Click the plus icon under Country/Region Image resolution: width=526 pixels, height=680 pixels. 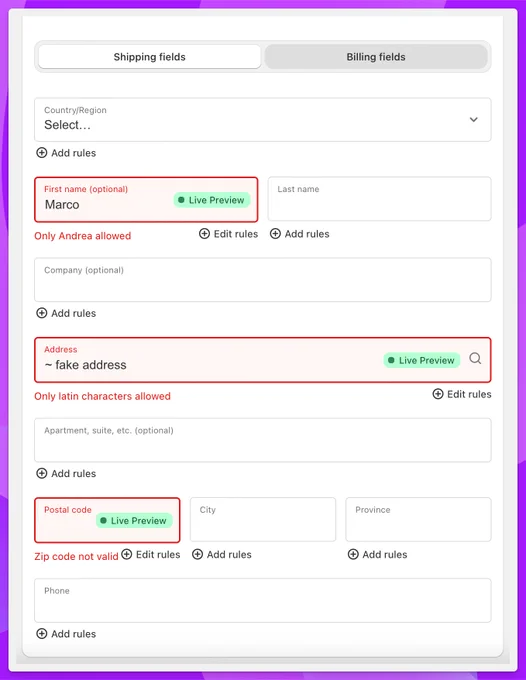(x=42, y=153)
